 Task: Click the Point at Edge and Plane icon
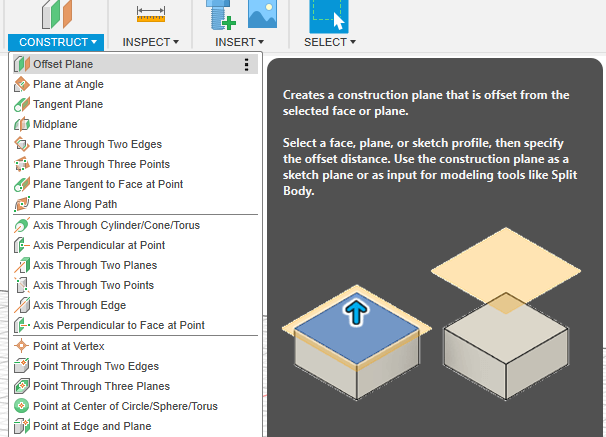(x=22, y=426)
